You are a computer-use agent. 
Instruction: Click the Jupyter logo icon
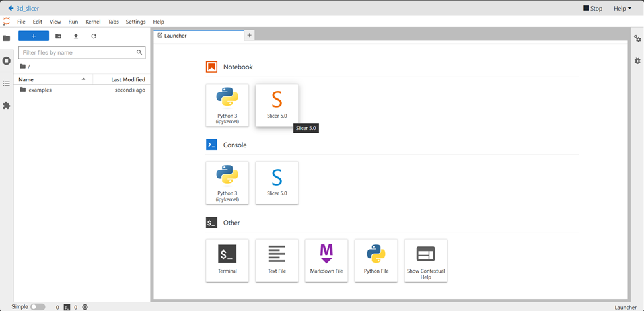coord(6,21)
